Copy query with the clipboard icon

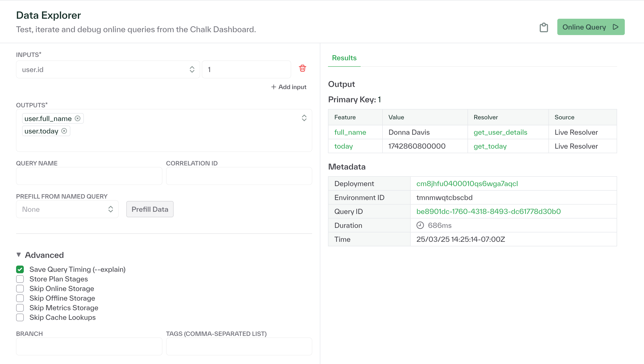click(544, 27)
